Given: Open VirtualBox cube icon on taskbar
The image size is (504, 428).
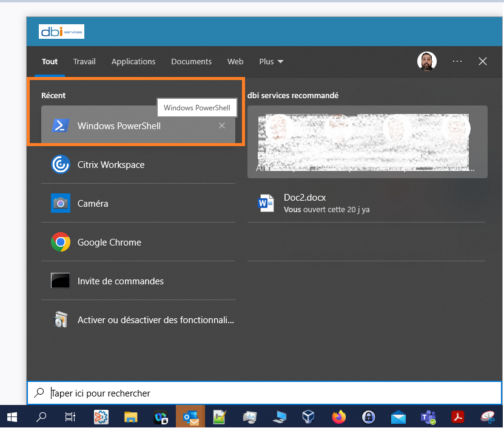Looking at the screenshot, I should point(308,417).
